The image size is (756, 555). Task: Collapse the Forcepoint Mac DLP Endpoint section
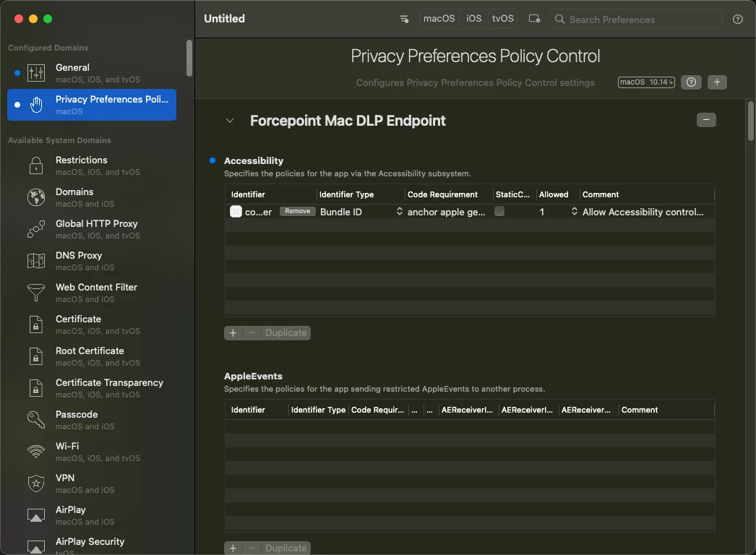[x=230, y=121]
